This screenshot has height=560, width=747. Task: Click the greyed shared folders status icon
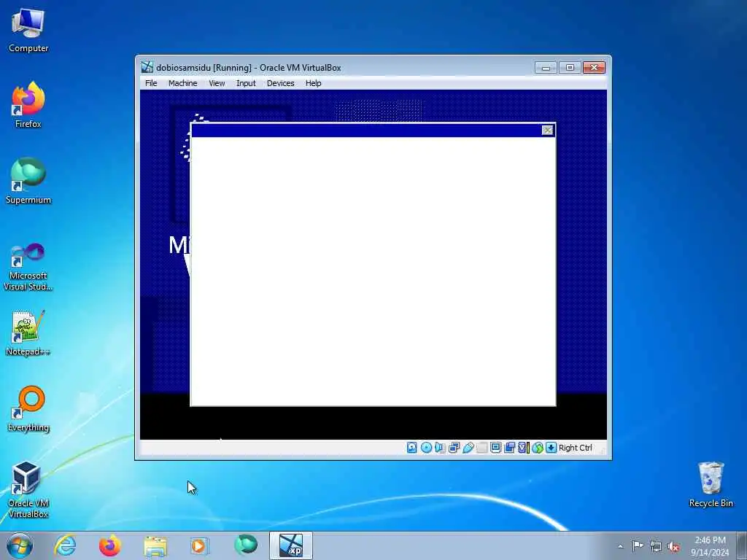tap(482, 448)
